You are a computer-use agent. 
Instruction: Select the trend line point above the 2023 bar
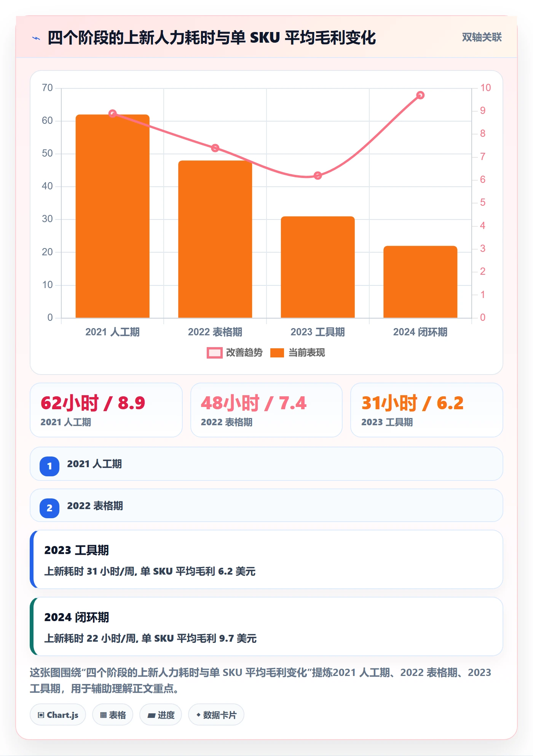click(x=318, y=176)
